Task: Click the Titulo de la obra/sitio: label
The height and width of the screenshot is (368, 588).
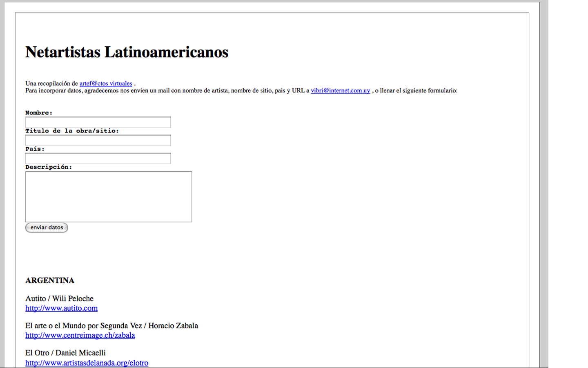Action: tap(72, 131)
